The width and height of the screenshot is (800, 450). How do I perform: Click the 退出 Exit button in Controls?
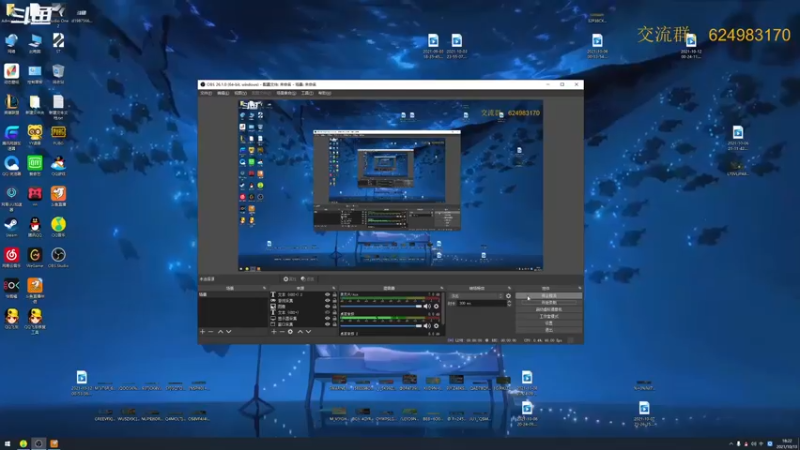coord(548,330)
